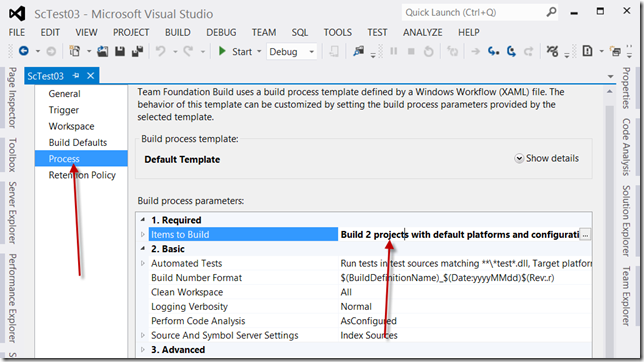Open the Debug configuration combo box
Screen dimensions: 644x362
(x=292, y=52)
